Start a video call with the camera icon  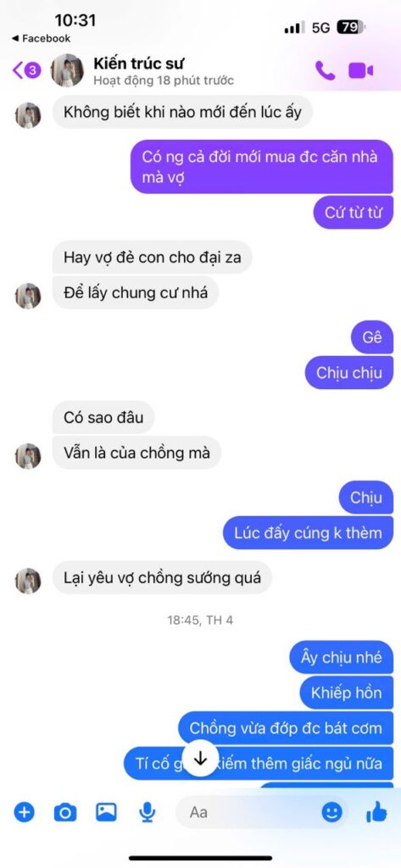pyautogui.click(x=360, y=71)
